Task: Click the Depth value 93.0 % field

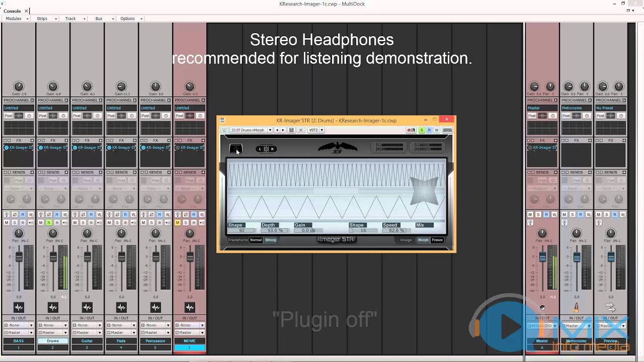Action: click(275, 230)
